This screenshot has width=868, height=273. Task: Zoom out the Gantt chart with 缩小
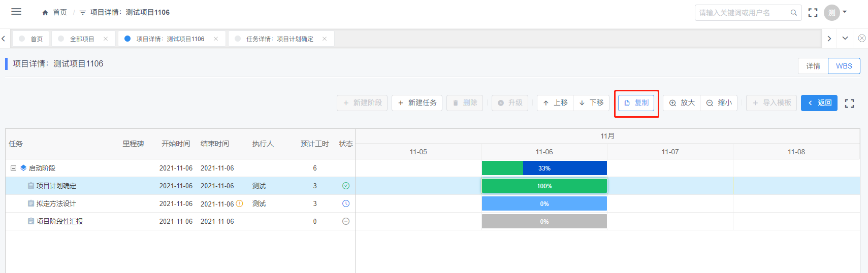[x=719, y=103]
